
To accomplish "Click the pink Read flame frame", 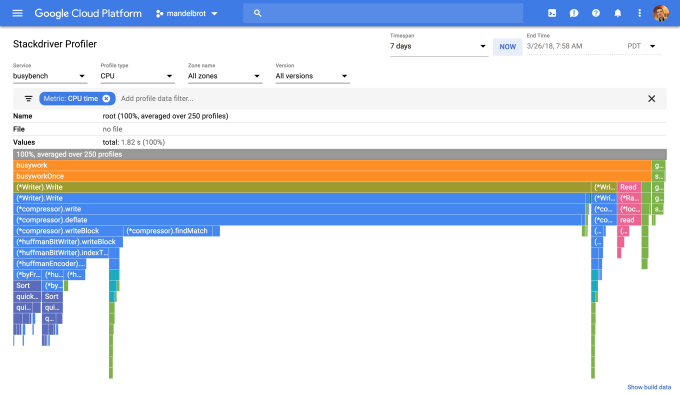I will 629,187.
